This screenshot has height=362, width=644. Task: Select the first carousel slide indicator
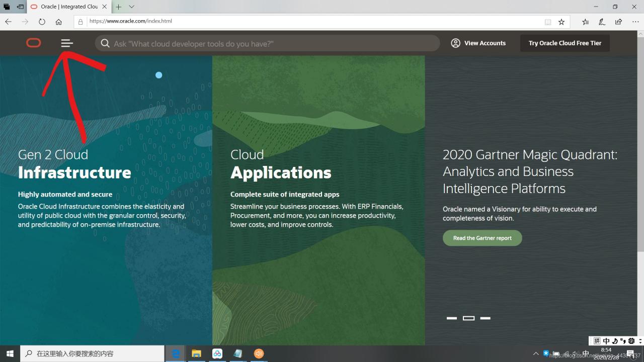pyautogui.click(x=452, y=318)
